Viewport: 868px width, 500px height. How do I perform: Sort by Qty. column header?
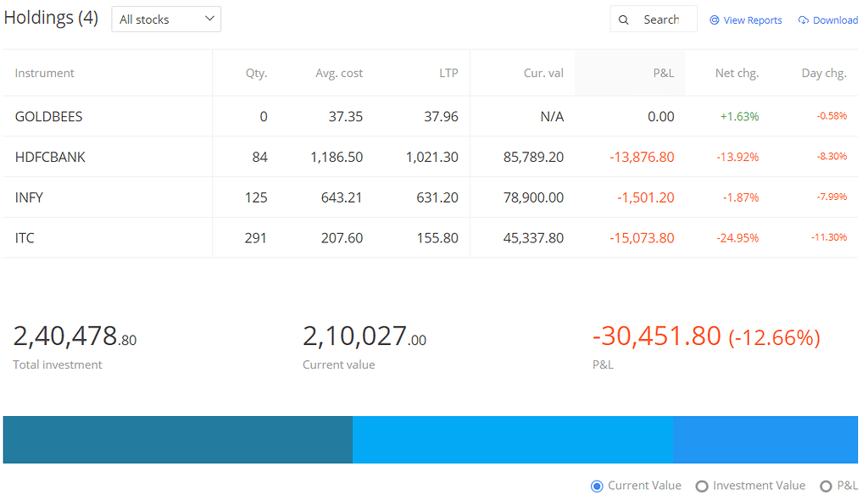click(x=256, y=73)
